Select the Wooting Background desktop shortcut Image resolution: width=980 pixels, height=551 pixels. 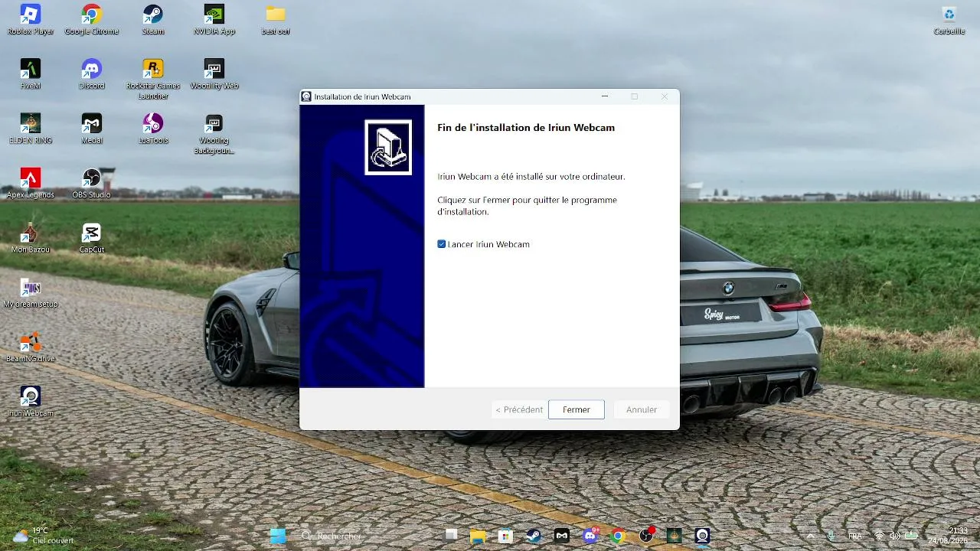(x=214, y=134)
